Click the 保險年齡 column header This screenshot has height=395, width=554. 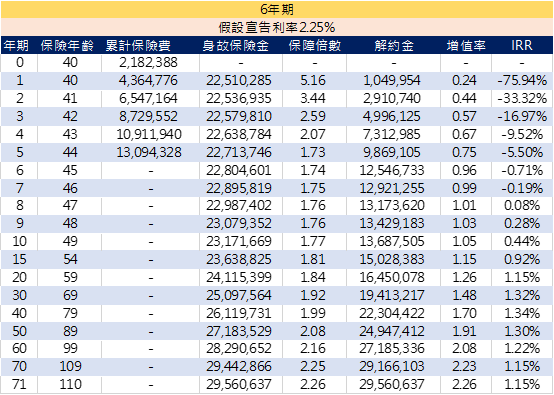tap(67, 46)
